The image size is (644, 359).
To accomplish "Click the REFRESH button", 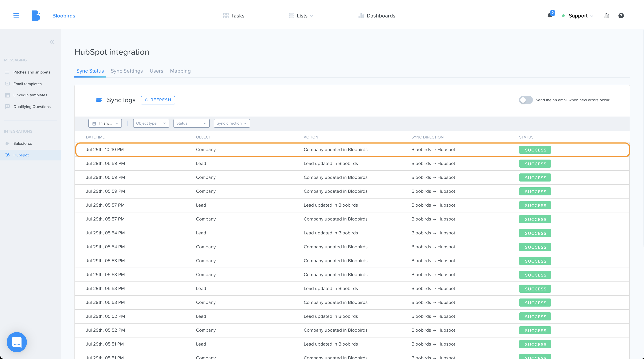I will tap(158, 100).
